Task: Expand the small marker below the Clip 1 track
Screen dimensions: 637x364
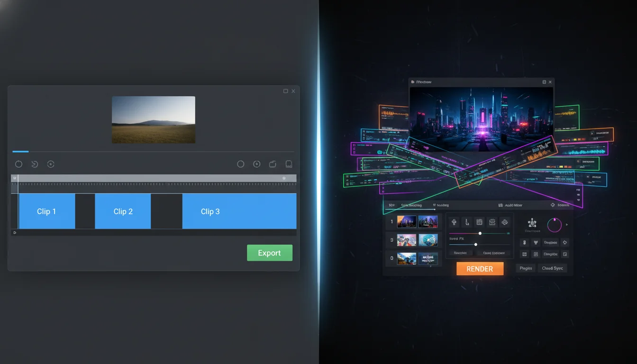Action: click(15, 233)
